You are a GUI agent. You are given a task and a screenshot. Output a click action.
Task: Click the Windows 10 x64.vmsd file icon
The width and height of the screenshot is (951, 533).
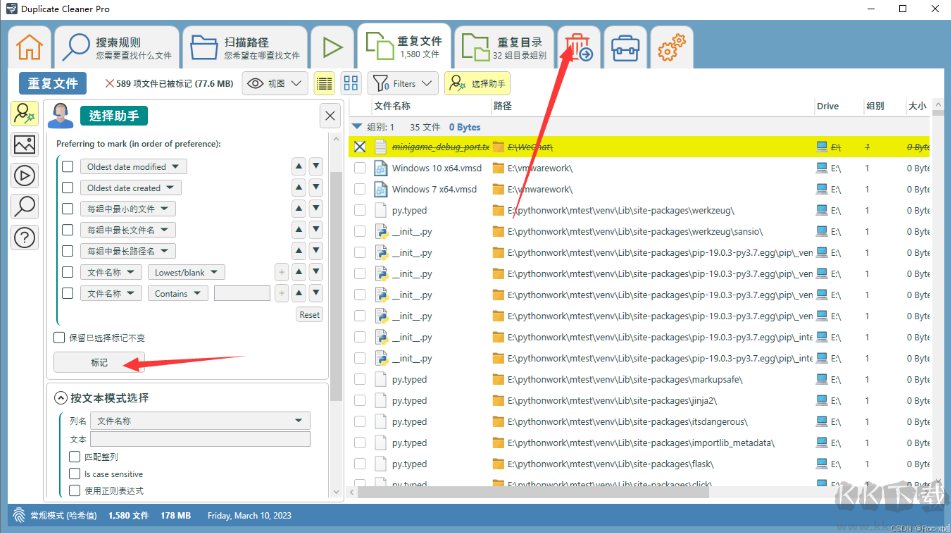[381, 168]
